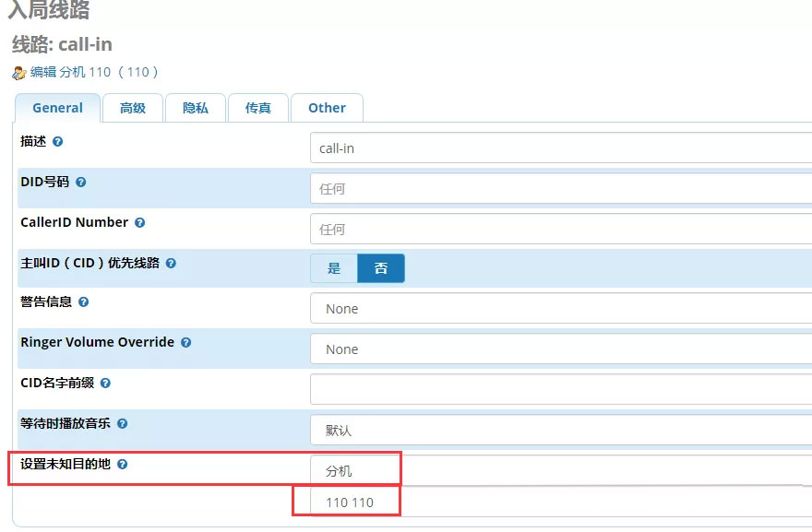Select 否 for CID priority route
812x532 pixels.
click(x=380, y=268)
